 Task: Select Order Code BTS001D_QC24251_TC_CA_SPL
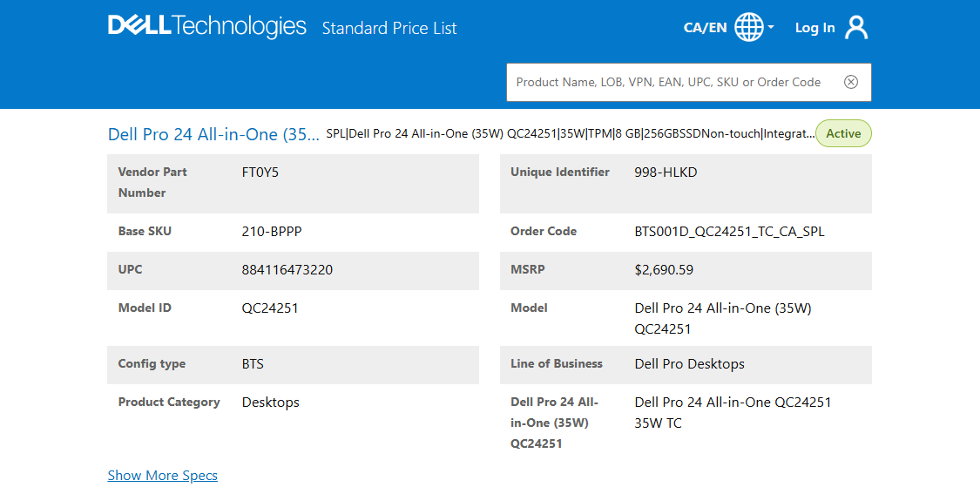pos(729,232)
